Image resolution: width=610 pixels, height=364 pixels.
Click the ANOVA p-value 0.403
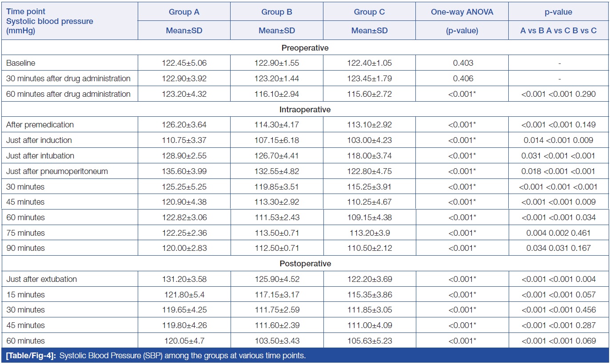coord(462,63)
